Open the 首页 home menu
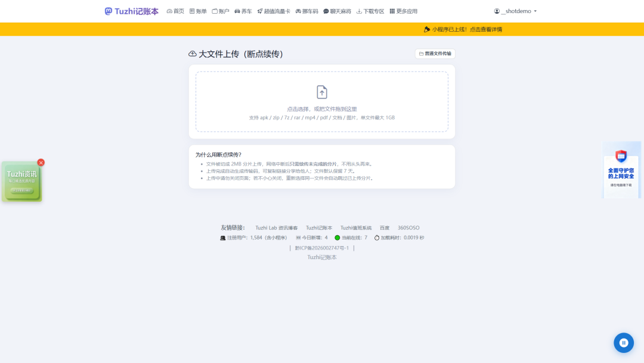 pyautogui.click(x=175, y=11)
